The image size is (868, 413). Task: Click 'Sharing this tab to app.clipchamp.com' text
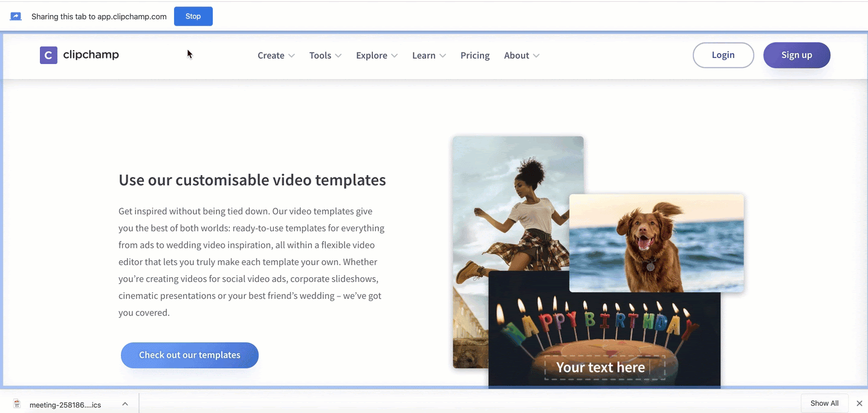click(99, 16)
